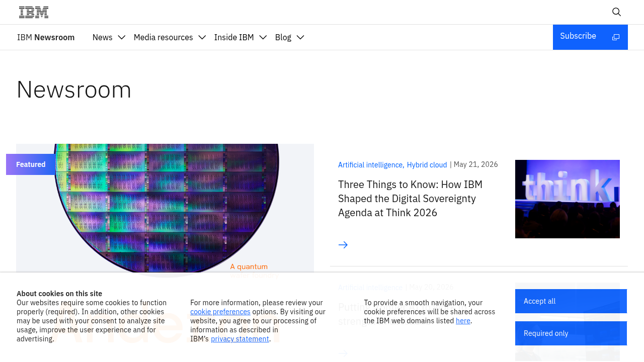Expand the News dropdown chevron
Image resolution: width=644 pixels, height=362 pixels.
pyautogui.click(x=121, y=37)
